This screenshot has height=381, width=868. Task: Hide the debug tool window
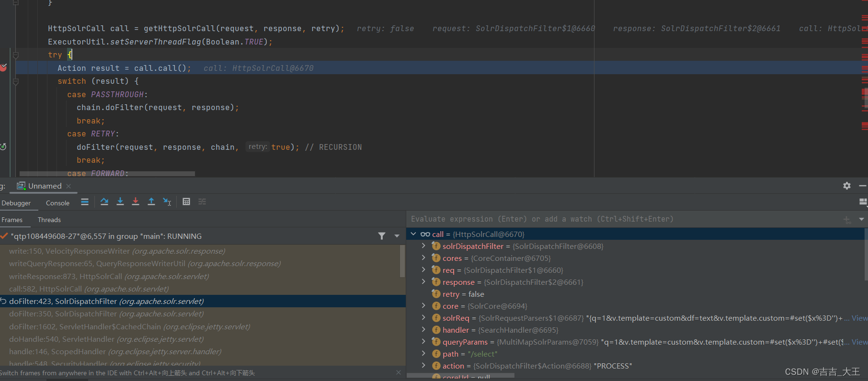click(863, 186)
